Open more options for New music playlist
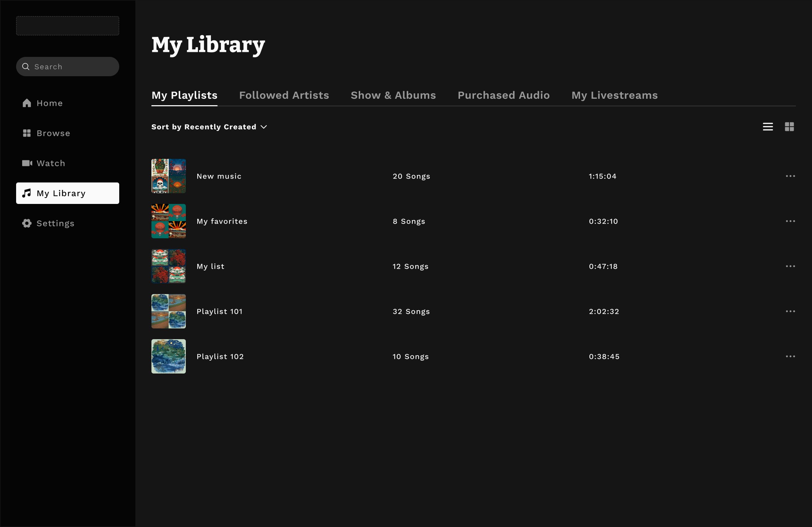Viewport: 812px width, 527px height. pyautogui.click(x=790, y=176)
